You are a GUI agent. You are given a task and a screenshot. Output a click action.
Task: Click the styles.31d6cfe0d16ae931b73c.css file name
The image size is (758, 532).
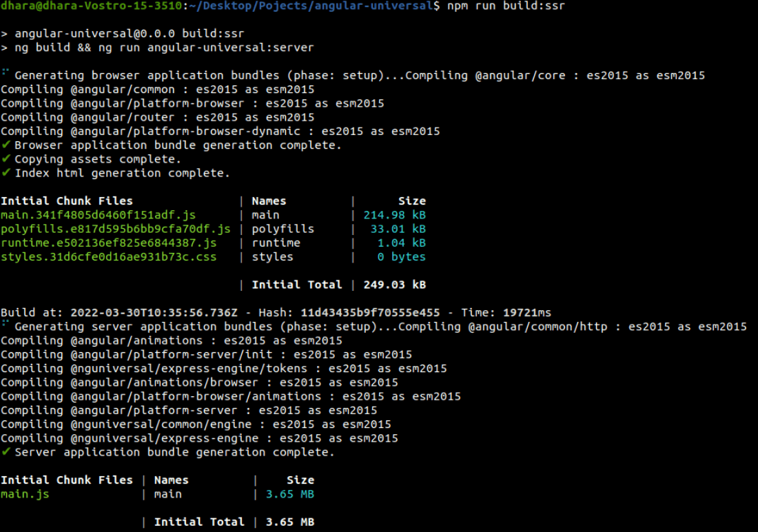pos(109,257)
